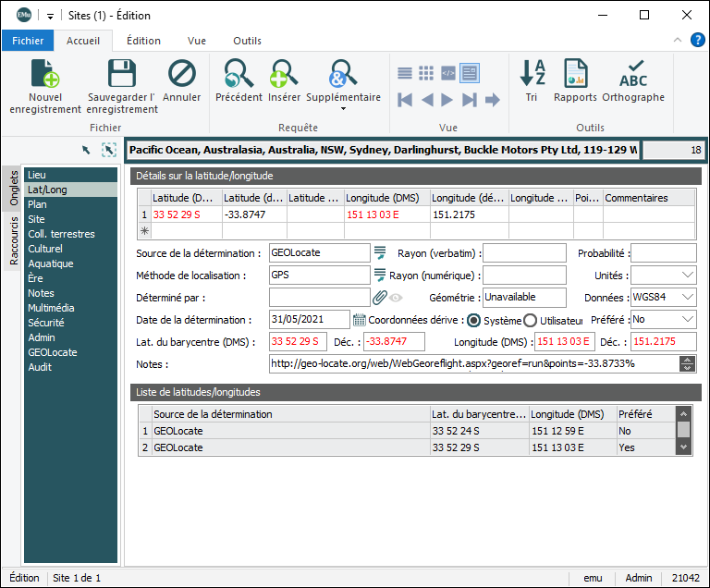
Task: Select the Système radio button
Action: tap(474, 320)
